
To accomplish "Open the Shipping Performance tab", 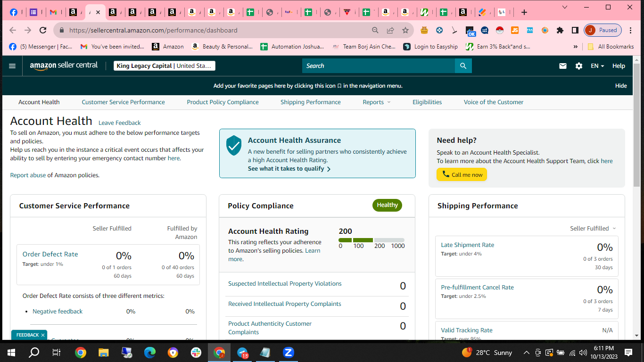I will pyautogui.click(x=311, y=102).
